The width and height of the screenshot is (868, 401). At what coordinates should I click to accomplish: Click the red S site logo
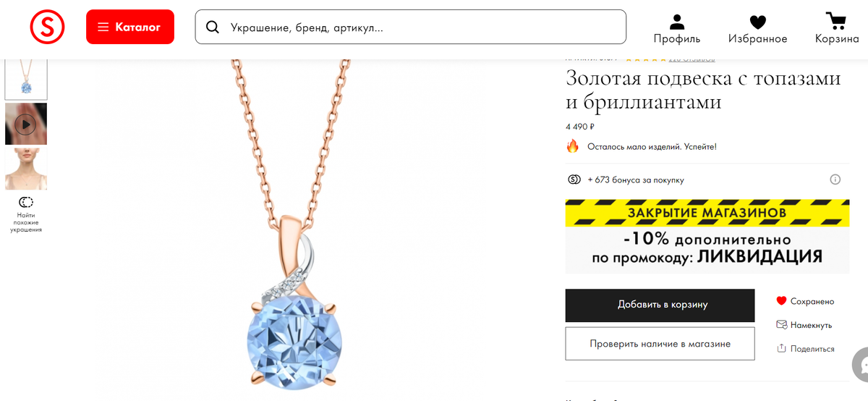tap(47, 27)
